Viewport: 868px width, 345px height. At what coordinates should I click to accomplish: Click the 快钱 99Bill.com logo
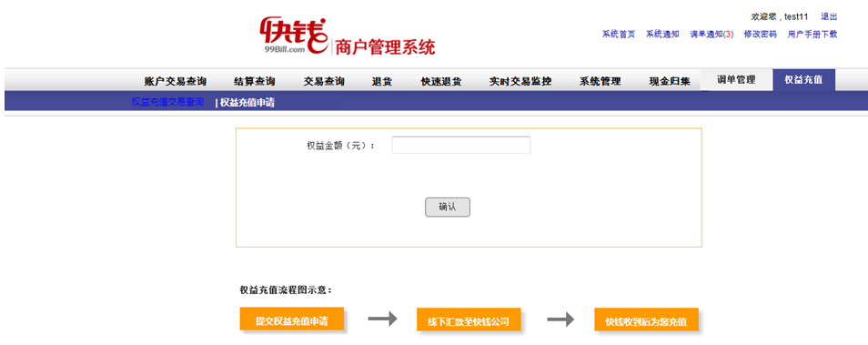click(x=293, y=36)
